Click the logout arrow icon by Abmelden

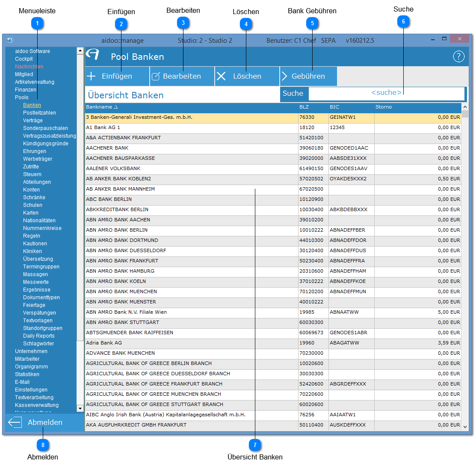pyautogui.click(x=15, y=422)
